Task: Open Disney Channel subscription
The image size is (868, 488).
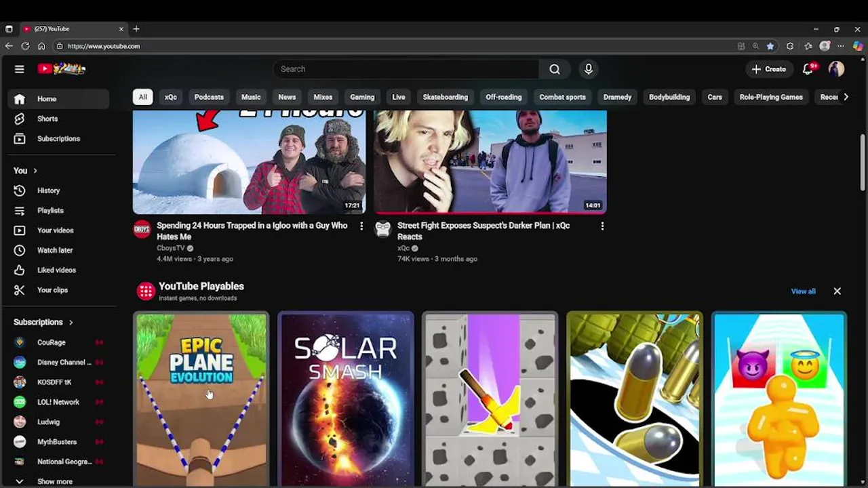Action: click(x=58, y=362)
